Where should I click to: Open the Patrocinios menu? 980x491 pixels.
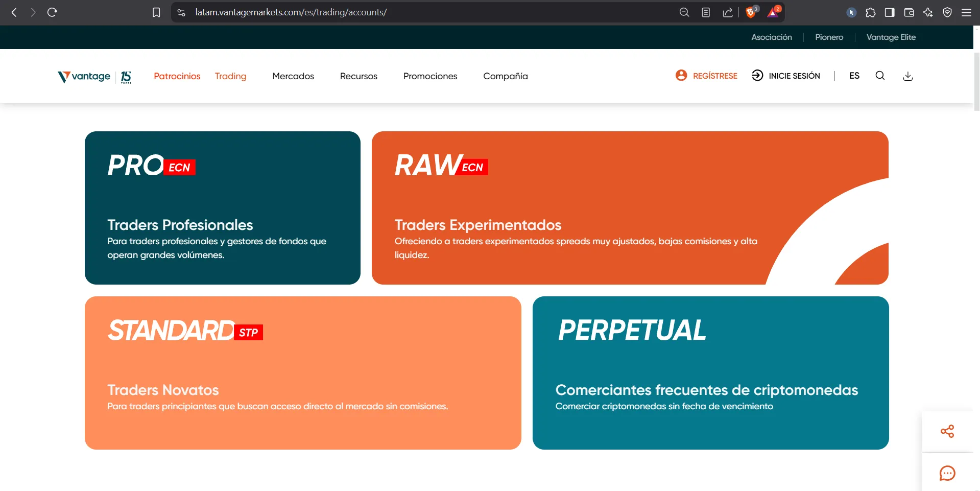pyautogui.click(x=177, y=76)
